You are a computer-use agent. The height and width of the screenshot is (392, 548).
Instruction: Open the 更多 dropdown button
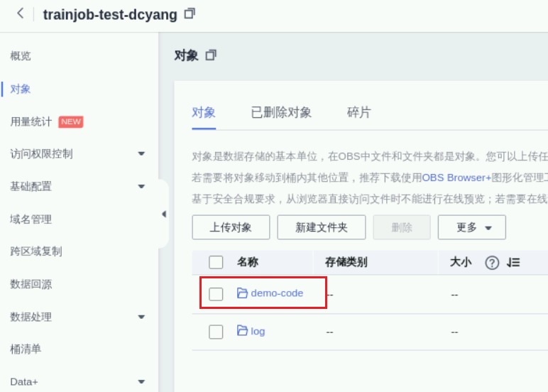point(471,227)
